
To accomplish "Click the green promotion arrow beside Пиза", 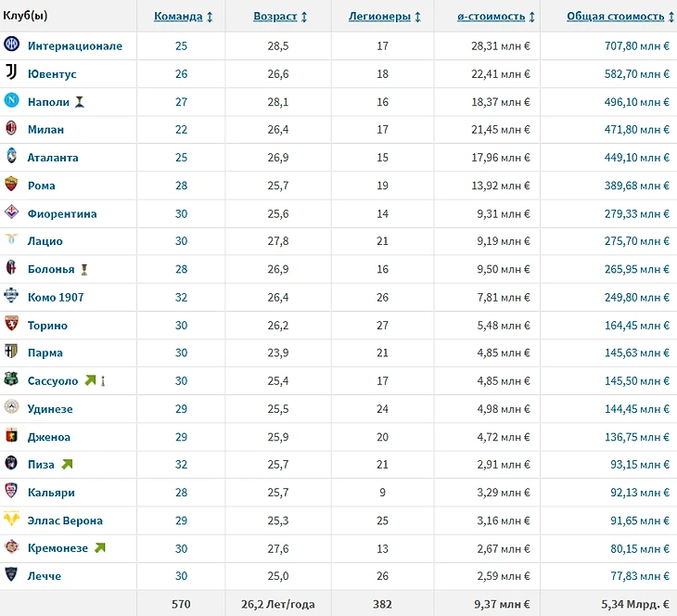I will tap(67, 465).
